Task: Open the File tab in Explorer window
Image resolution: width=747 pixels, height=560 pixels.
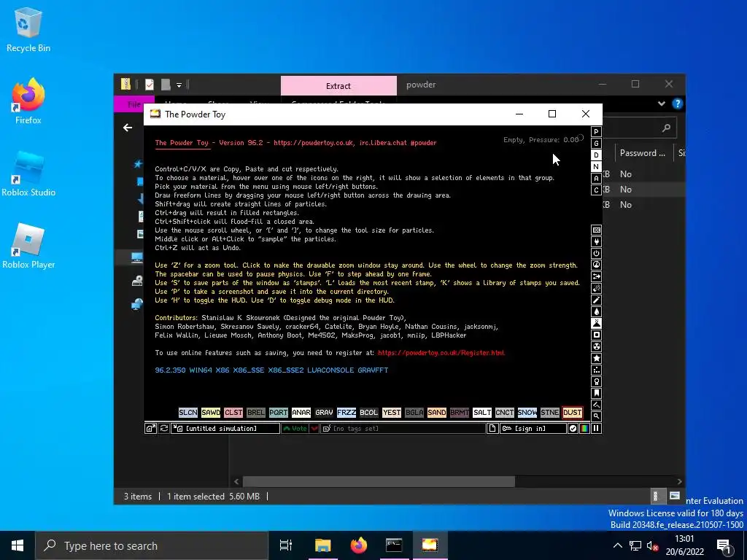Action: click(133, 104)
